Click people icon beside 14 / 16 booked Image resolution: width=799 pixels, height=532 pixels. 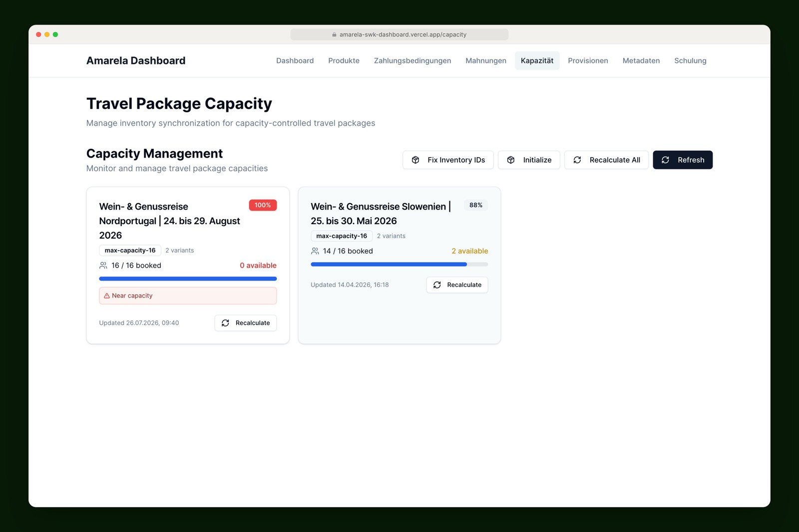pyautogui.click(x=315, y=251)
